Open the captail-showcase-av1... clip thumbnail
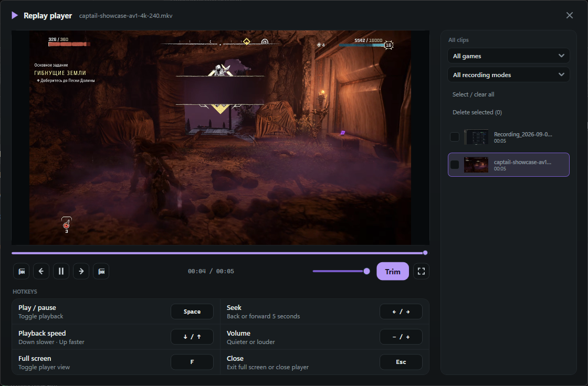 [x=476, y=165]
